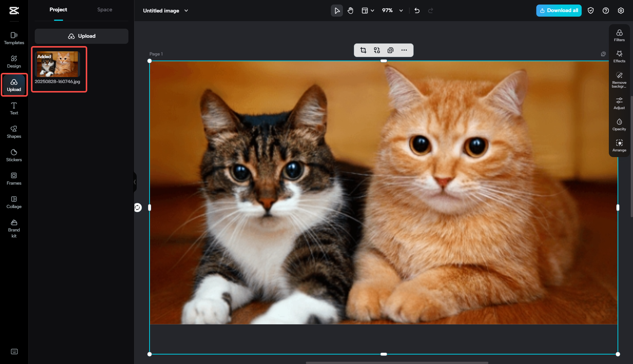Switch to the Space tab
The width and height of the screenshot is (633, 364).
tap(105, 9)
